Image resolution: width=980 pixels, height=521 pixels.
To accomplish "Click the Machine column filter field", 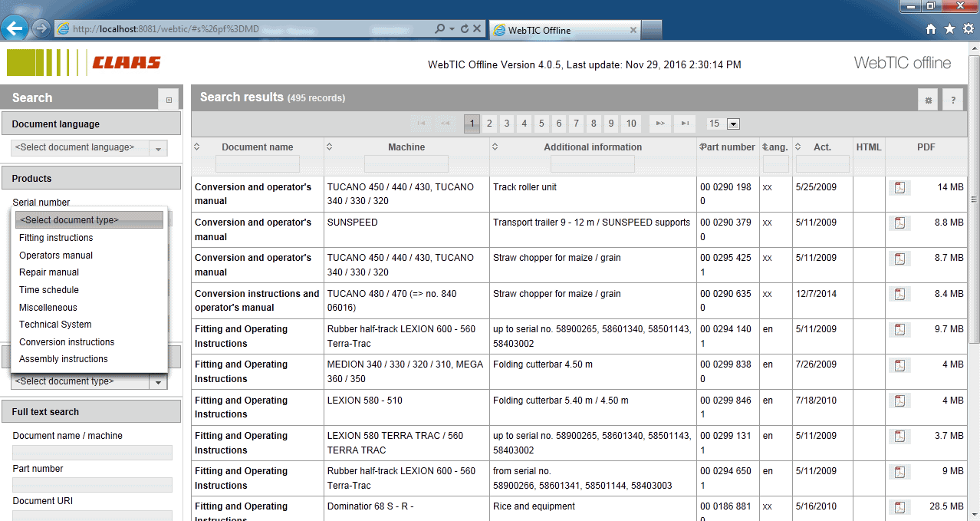I will point(406,163).
